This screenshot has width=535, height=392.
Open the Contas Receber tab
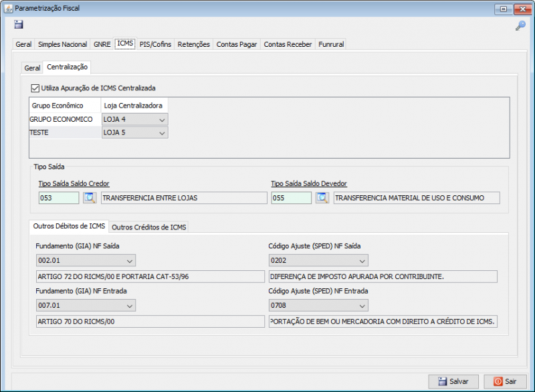pos(288,44)
